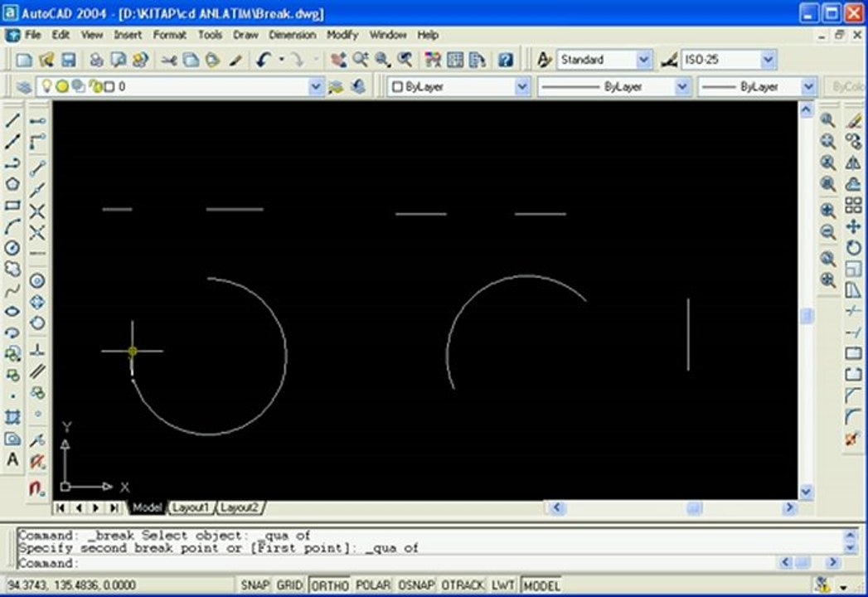Toggle POLAR tracking in status bar
This screenshot has height=597, width=868.
point(372,585)
